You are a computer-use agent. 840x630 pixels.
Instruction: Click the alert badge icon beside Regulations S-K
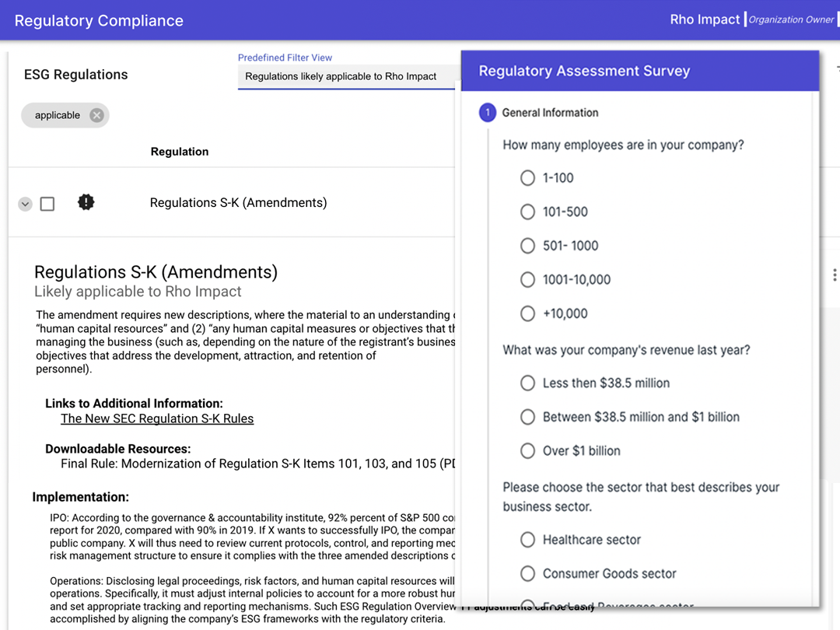pyautogui.click(x=86, y=202)
